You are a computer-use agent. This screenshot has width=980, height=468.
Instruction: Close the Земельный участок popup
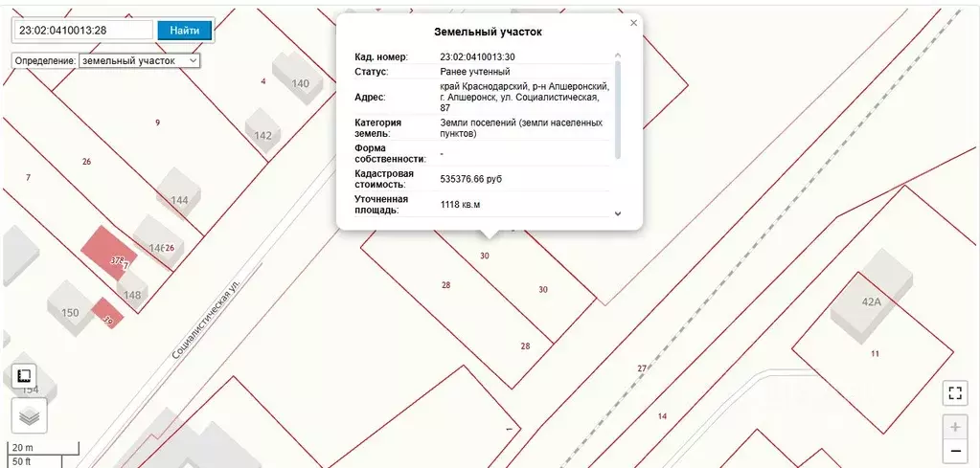click(634, 23)
